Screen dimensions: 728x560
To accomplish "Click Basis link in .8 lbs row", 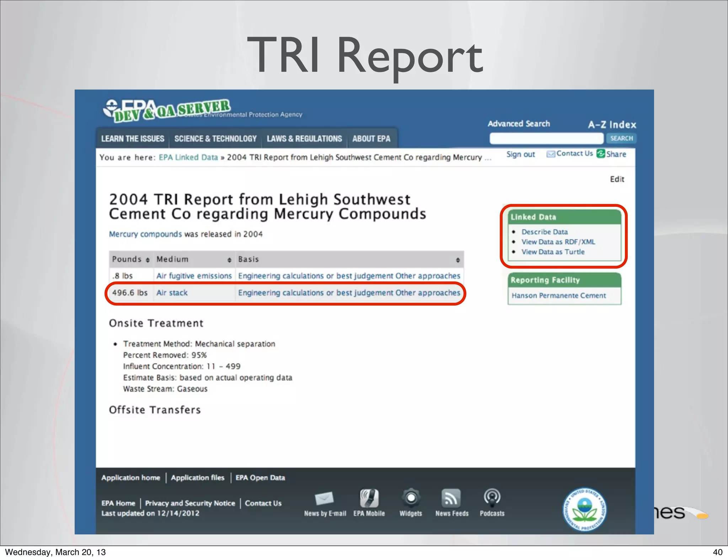I will point(349,276).
